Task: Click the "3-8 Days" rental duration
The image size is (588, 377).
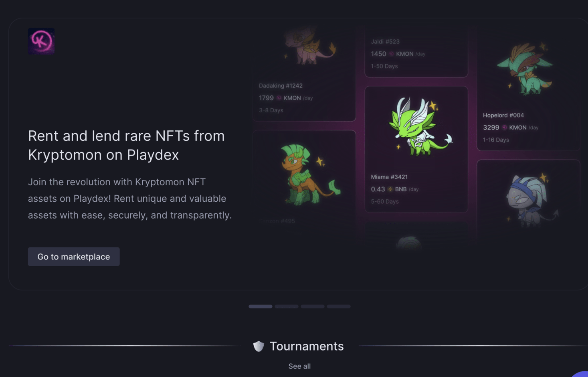Action: click(271, 110)
